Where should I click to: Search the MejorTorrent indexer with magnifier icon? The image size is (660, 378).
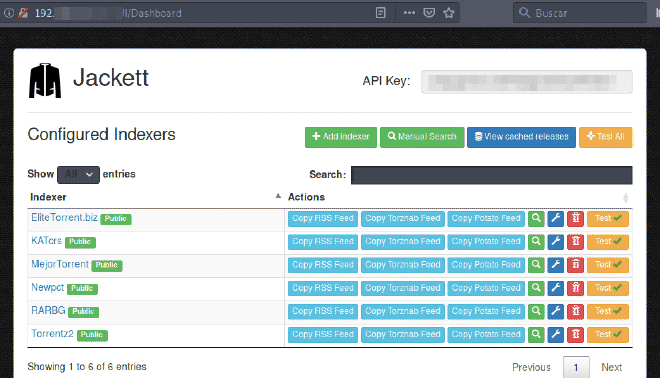[x=536, y=265]
